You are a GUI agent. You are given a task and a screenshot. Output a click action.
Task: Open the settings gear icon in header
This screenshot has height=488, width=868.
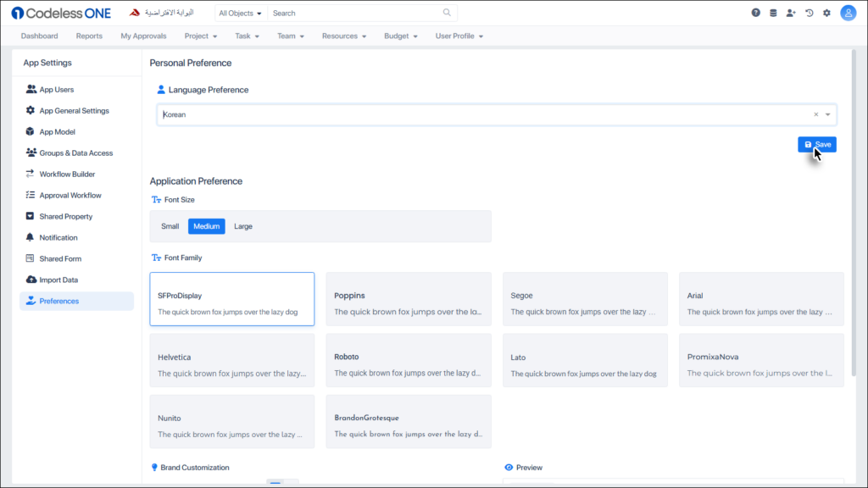pos(827,13)
